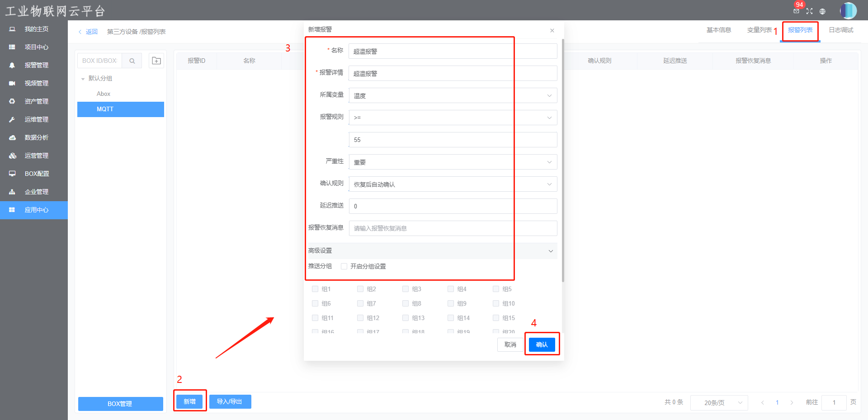Open the 严重性 dropdown showing 重要

click(453, 162)
